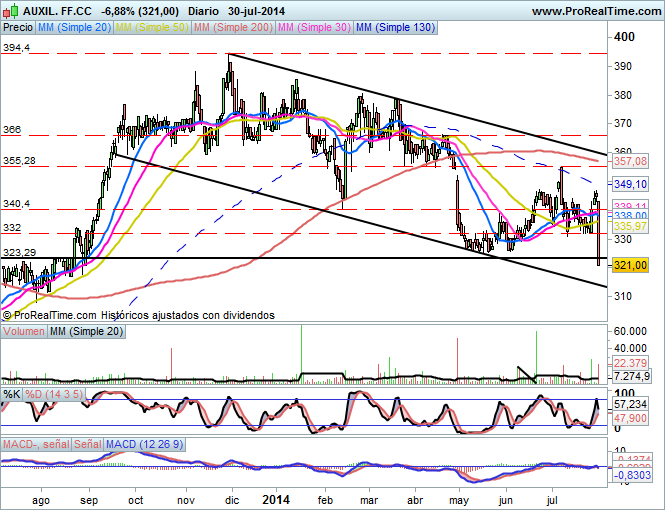Click the Diario timeframe text in header

pos(203,11)
